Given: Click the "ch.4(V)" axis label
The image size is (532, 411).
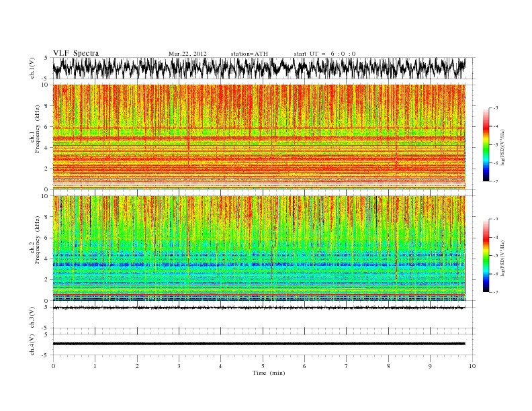Looking at the screenshot, I should click(x=32, y=345).
